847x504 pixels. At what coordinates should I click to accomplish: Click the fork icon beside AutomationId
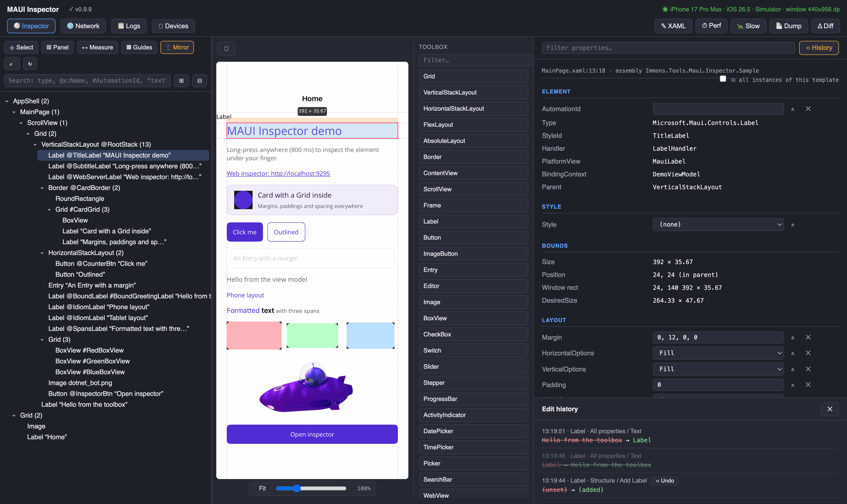793,109
